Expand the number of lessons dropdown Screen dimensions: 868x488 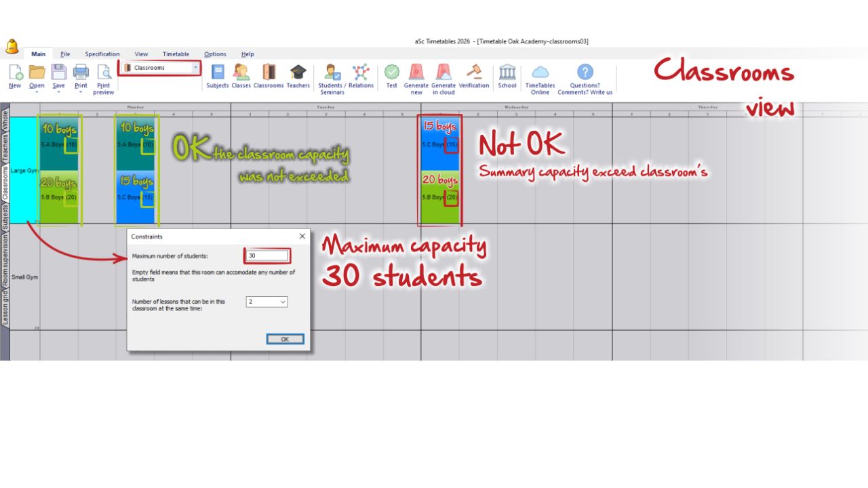click(x=282, y=302)
